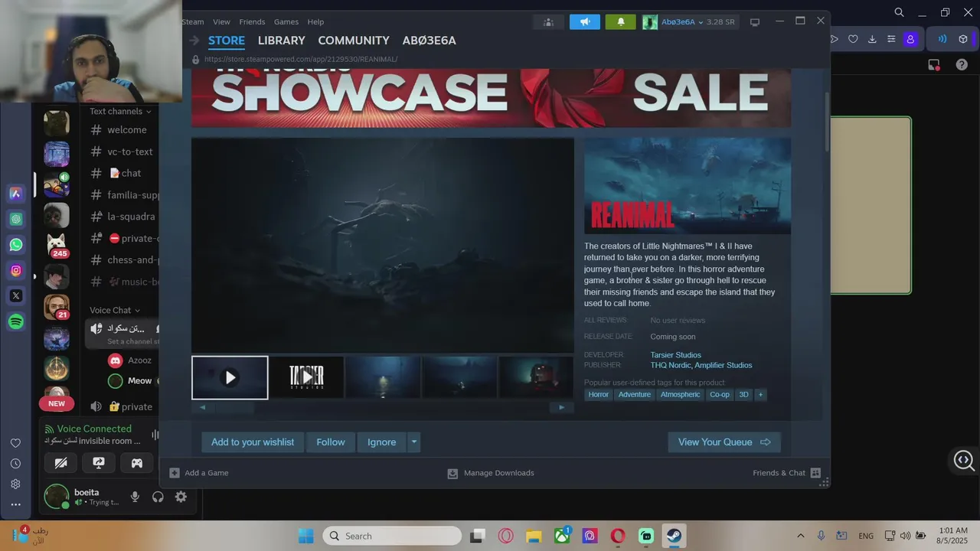The width and height of the screenshot is (980, 551).
Task: Open Discord activity game controller button
Action: [136, 462]
